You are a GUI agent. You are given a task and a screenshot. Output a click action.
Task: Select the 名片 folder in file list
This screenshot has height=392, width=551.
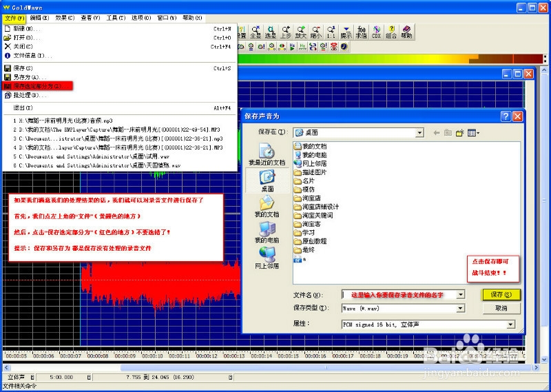tap(304, 180)
